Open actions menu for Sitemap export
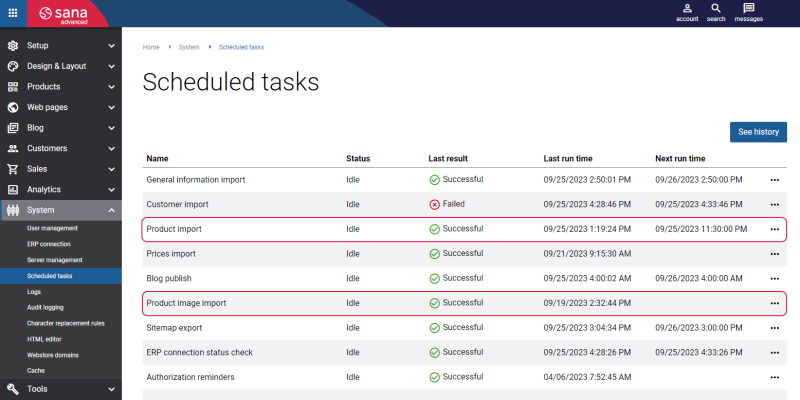800x400 pixels. click(x=774, y=328)
